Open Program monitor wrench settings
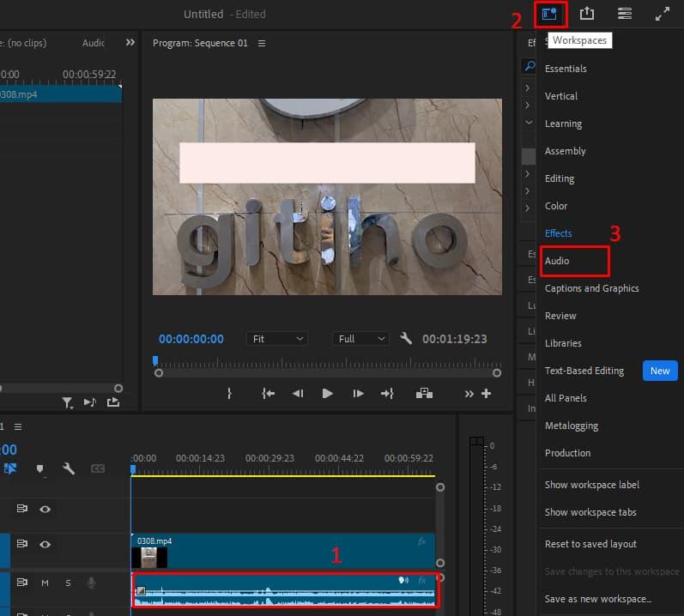This screenshot has height=616, width=684. pyautogui.click(x=407, y=339)
